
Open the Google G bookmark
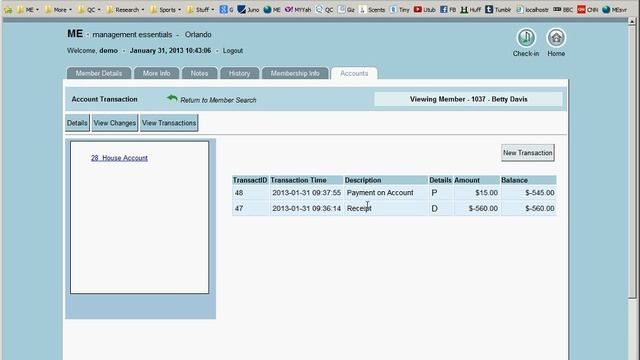point(226,9)
